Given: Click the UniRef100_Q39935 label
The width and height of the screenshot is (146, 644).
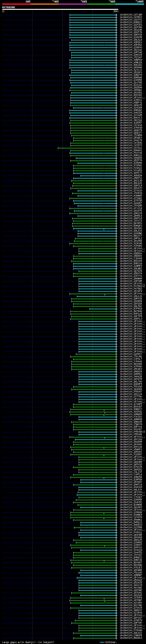Looking at the screenshot, I should [x=131, y=37].
